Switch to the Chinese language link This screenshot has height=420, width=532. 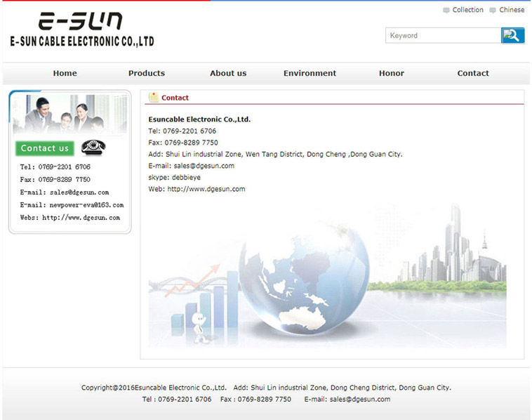[x=512, y=10]
